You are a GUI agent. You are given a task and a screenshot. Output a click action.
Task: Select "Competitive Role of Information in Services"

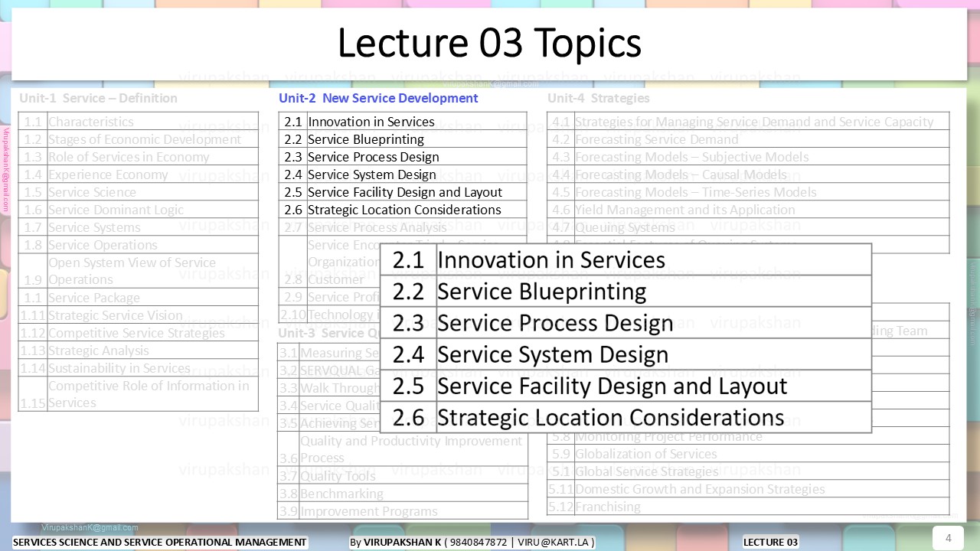pos(139,394)
